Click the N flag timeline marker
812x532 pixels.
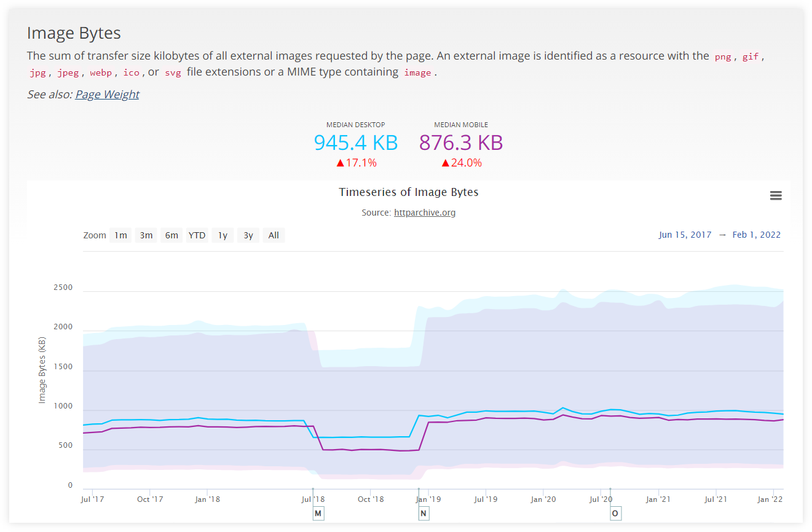[x=423, y=513]
